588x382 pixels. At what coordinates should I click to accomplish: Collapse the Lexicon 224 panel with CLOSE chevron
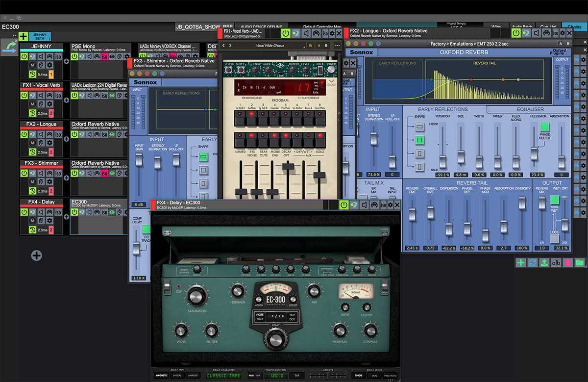[x=331, y=82]
